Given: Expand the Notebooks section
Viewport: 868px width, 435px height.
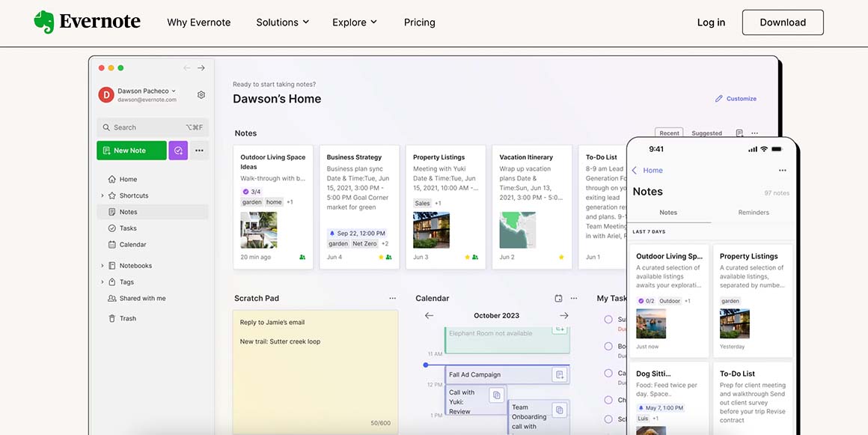Looking at the screenshot, I should pos(104,265).
